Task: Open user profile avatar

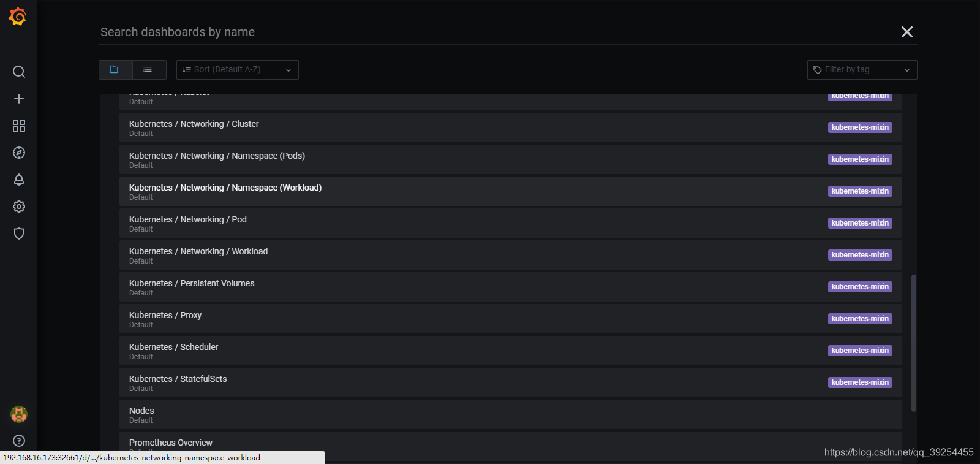Action: pyautogui.click(x=19, y=414)
